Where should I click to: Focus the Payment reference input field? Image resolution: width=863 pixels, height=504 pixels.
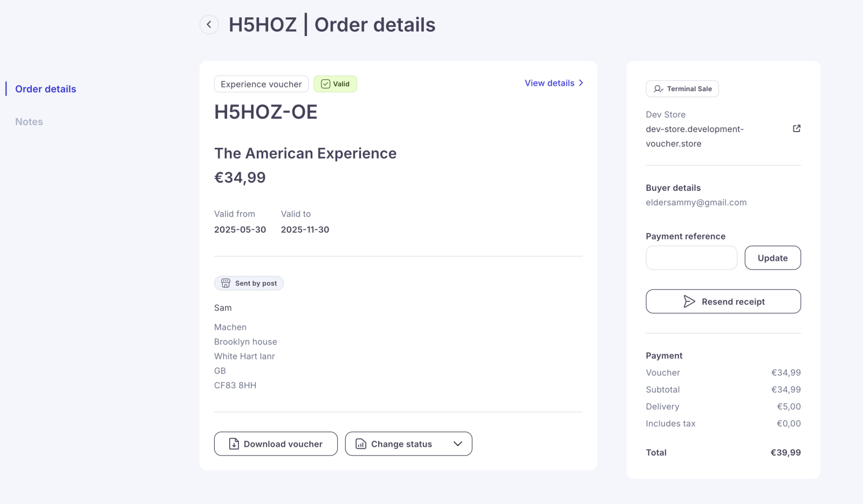point(691,258)
